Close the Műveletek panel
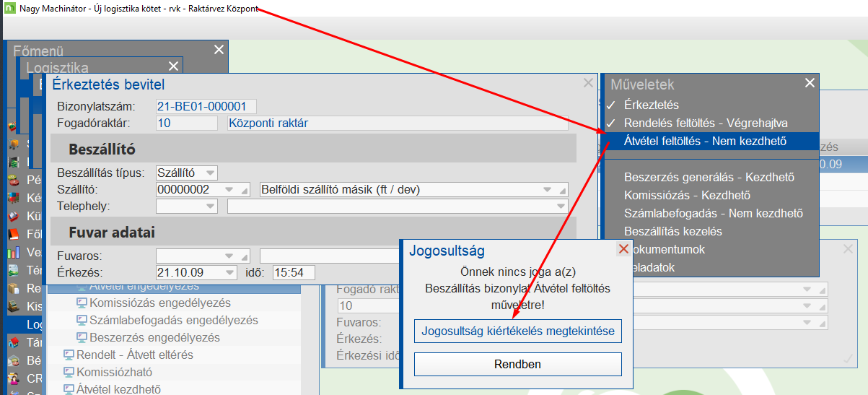The width and height of the screenshot is (868, 395). (810, 83)
